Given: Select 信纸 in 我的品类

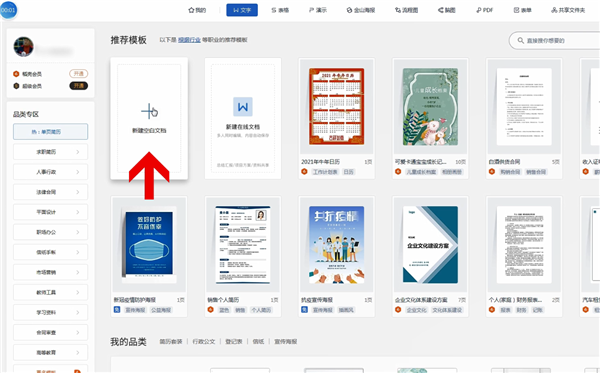Looking at the screenshot, I should tap(258, 341).
